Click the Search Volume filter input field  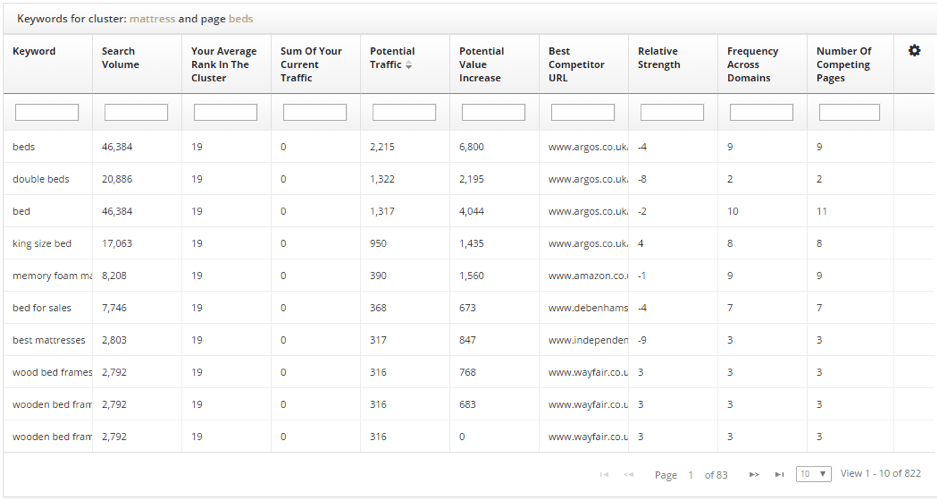(x=136, y=112)
